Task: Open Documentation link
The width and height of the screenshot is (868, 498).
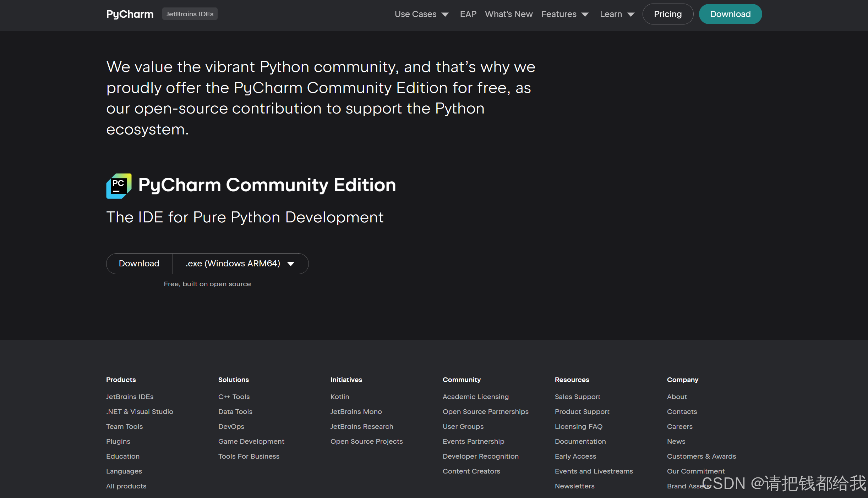Action: pyautogui.click(x=580, y=441)
